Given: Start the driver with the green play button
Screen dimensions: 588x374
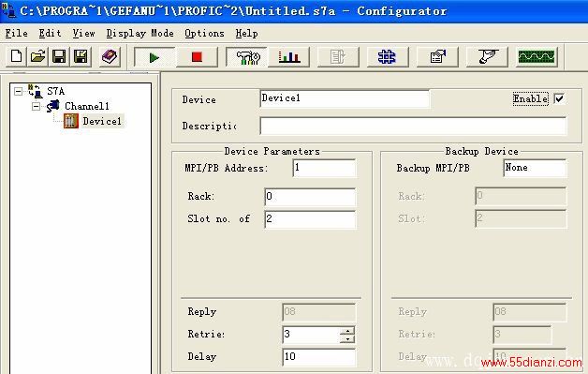Looking at the screenshot, I should (x=154, y=57).
